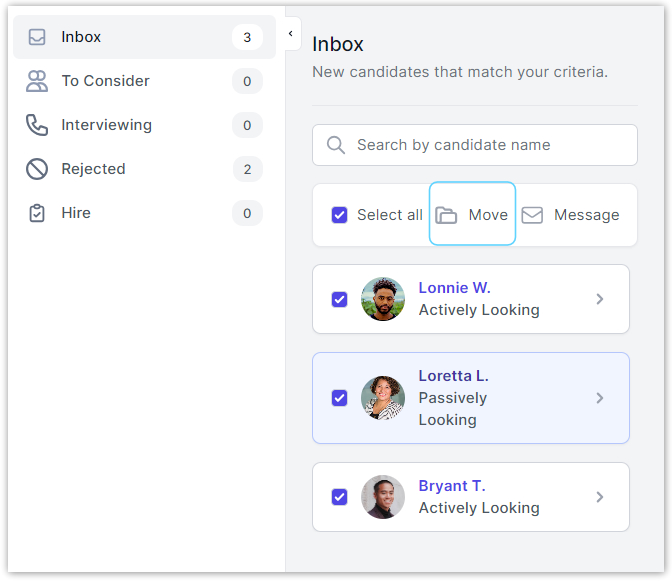This screenshot has height=583, width=672.
Task: Click the Hire clipboard check icon
Action: click(37, 213)
